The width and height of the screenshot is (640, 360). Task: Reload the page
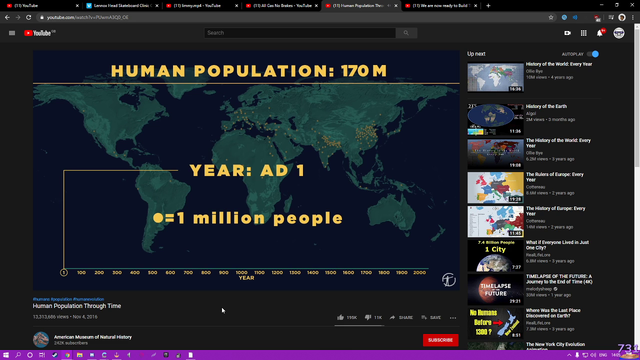(29, 17)
